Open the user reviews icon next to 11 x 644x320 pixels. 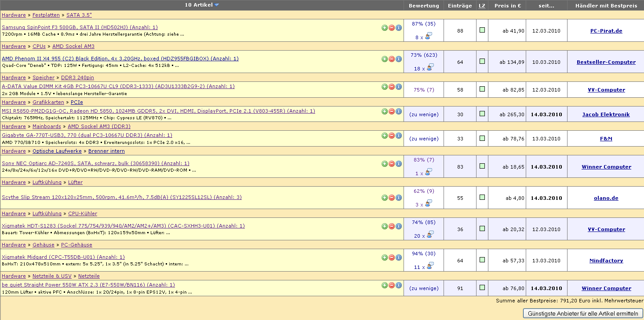430,266
